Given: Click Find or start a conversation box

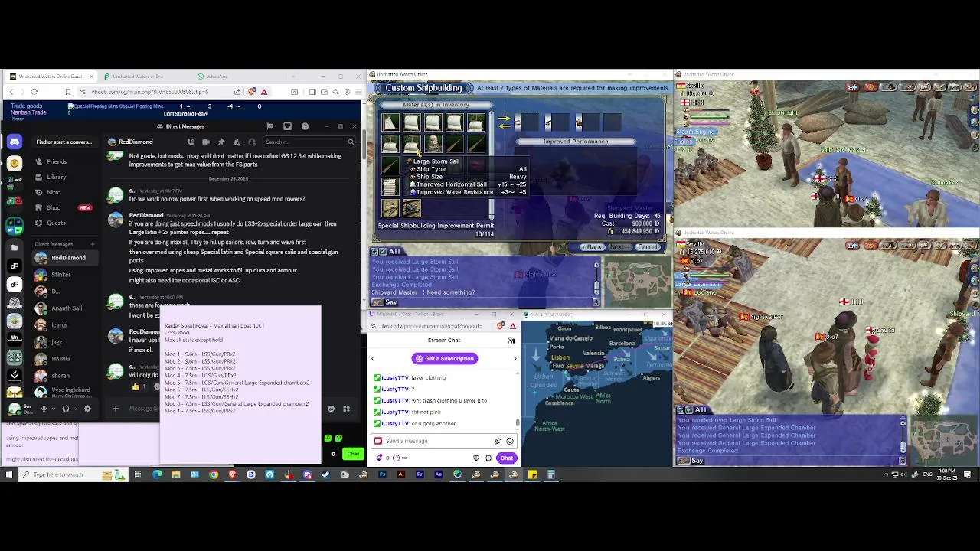Looking at the screenshot, I should pyautogui.click(x=64, y=142).
